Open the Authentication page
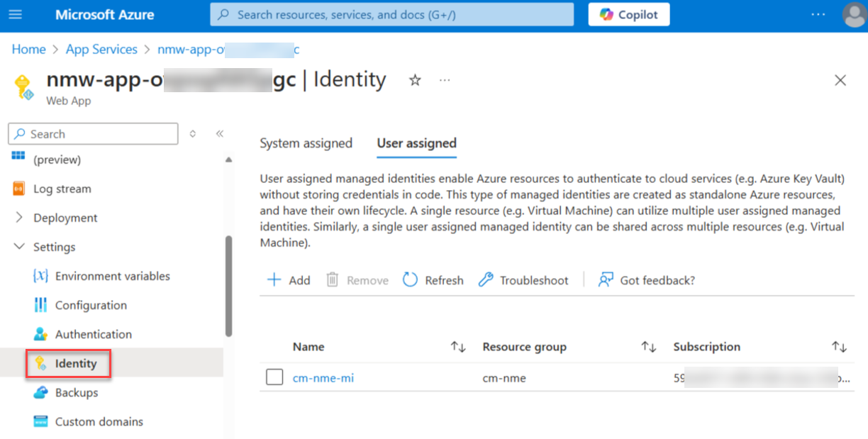 (94, 334)
